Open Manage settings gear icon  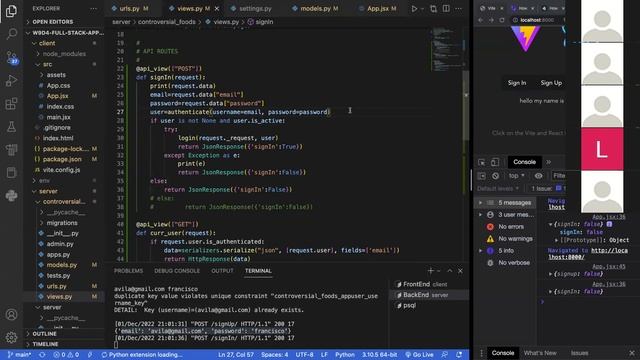pyautogui.click(x=11, y=337)
